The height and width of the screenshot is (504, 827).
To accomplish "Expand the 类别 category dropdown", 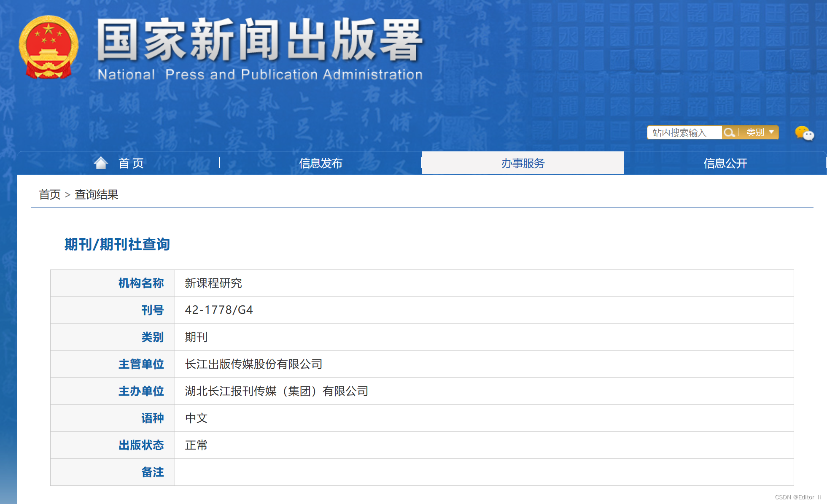I will pyautogui.click(x=760, y=132).
